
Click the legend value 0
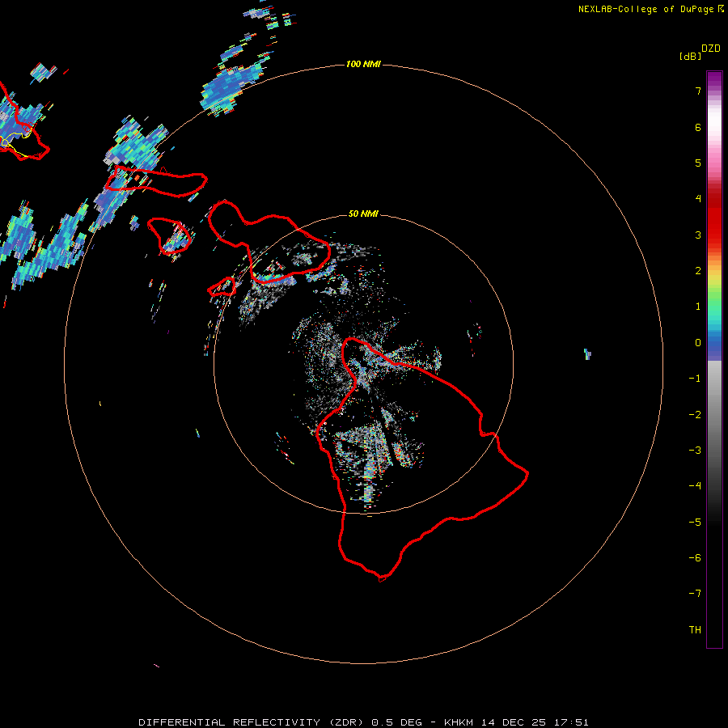[698, 343]
